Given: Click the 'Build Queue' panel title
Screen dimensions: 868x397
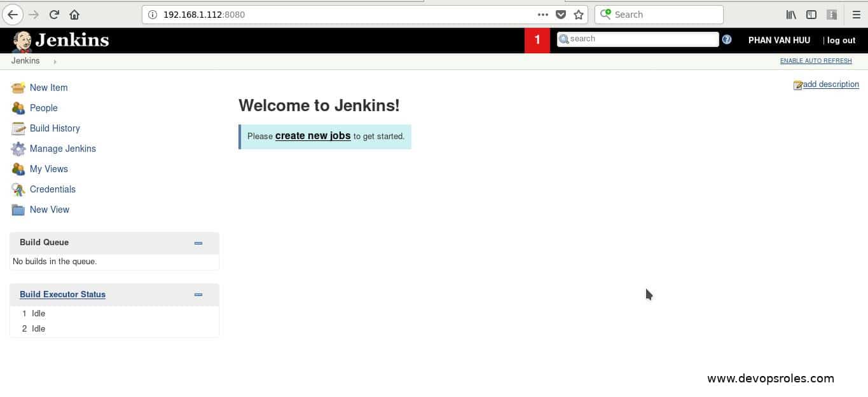Looking at the screenshot, I should click(x=44, y=243).
